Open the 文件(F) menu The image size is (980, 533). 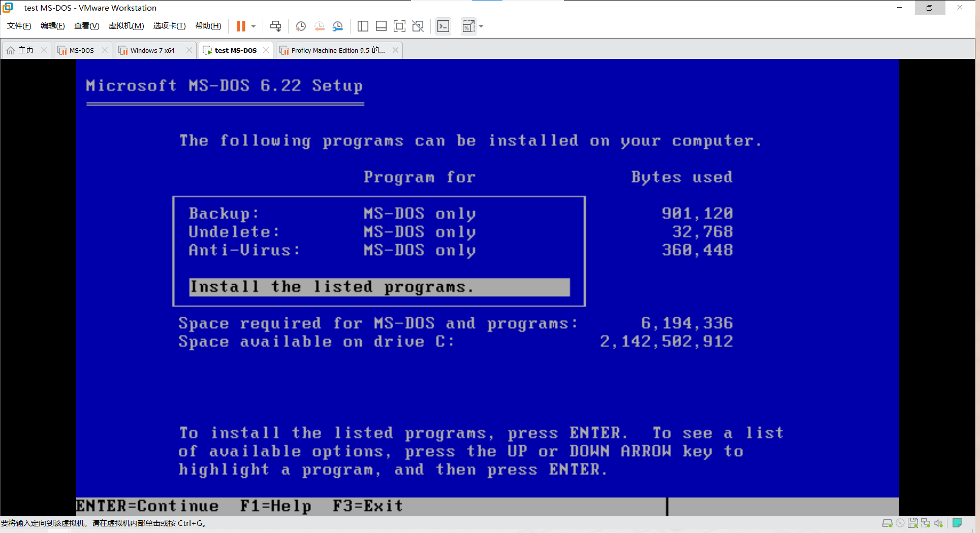tap(19, 26)
